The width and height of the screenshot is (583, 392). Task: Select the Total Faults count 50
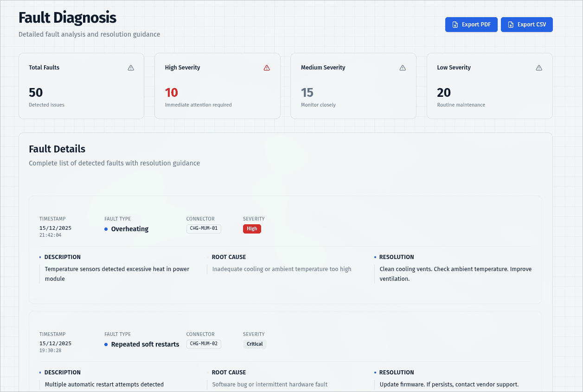[36, 92]
